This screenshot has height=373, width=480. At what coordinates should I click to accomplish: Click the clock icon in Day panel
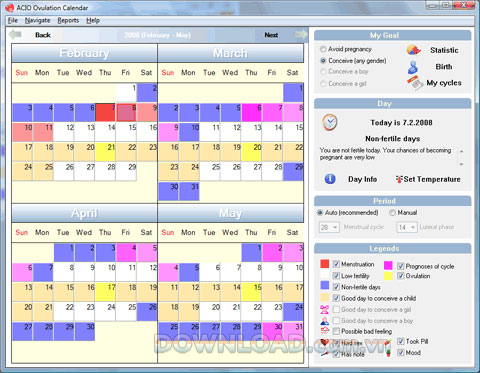(x=330, y=123)
